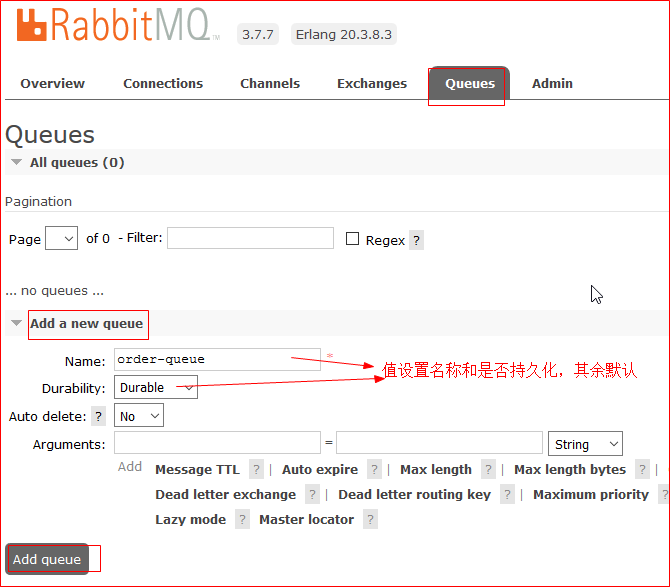Image resolution: width=670 pixels, height=587 pixels.
Task: Show help for Dead letter routing key
Action: (507, 494)
